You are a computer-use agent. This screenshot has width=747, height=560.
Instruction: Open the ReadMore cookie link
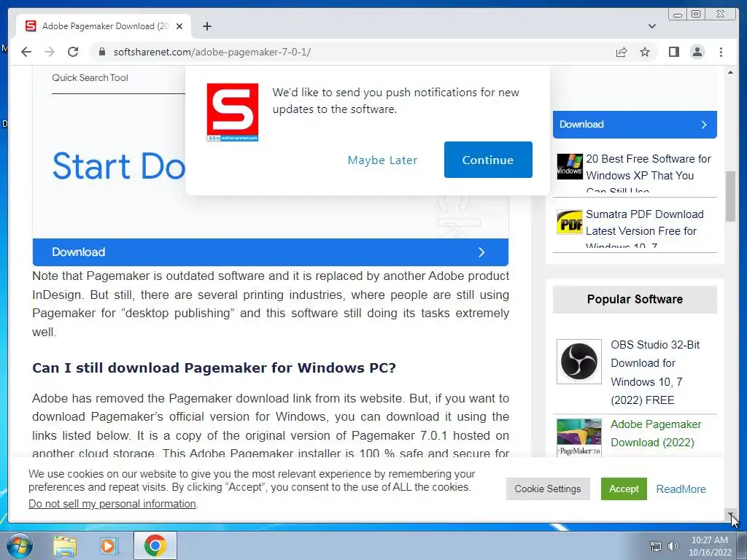(x=681, y=489)
